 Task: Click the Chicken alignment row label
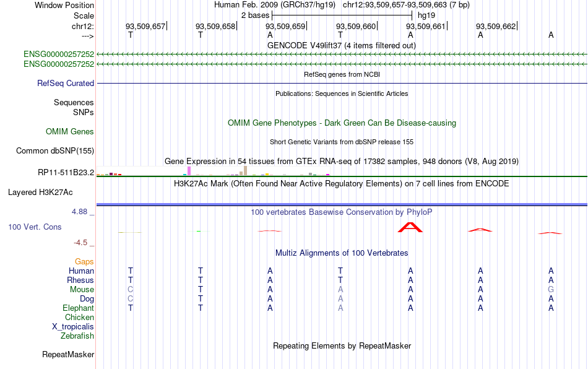click(x=79, y=317)
